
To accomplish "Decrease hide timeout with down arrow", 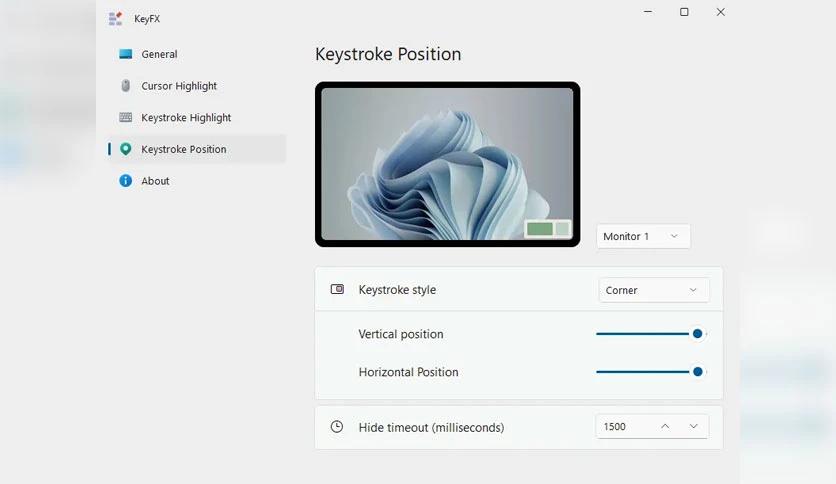I will point(694,426).
